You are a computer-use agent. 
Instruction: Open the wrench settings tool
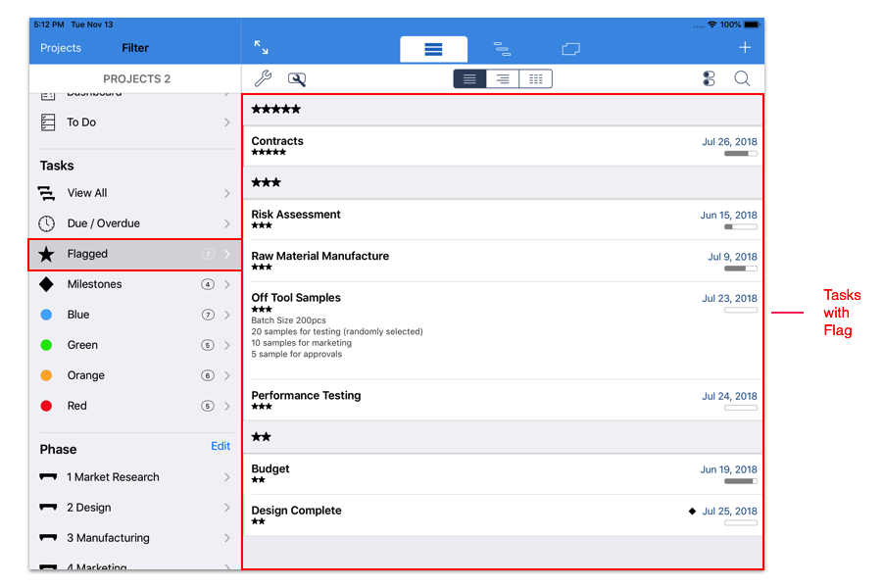[263, 79]
